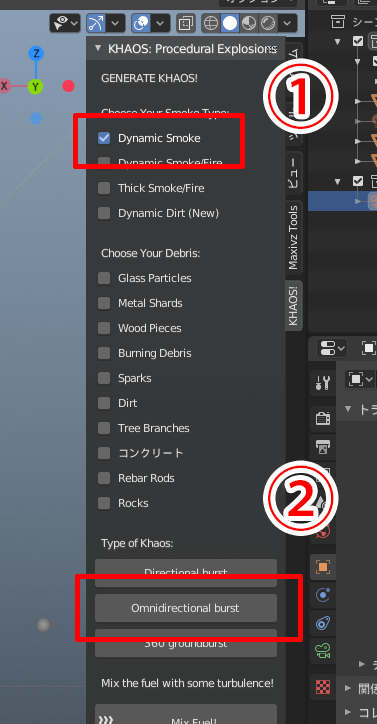Tick the Rebar Rods checkbox

coord(104,478)
